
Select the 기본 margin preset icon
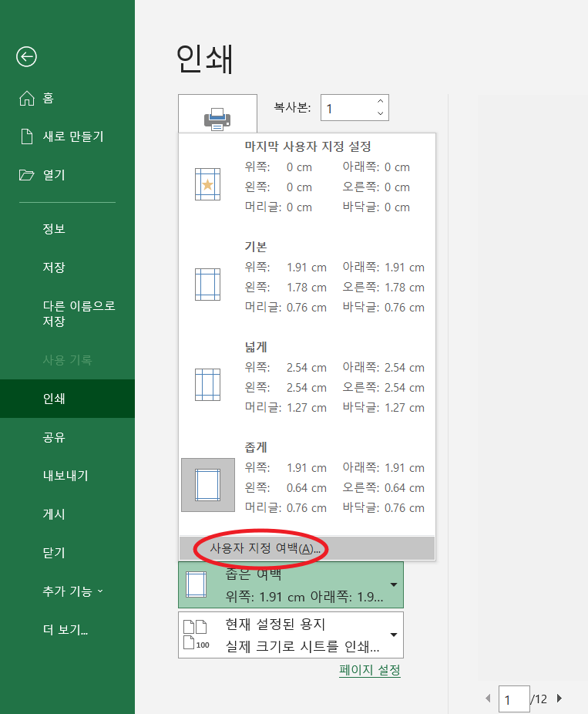coord(207,285)
